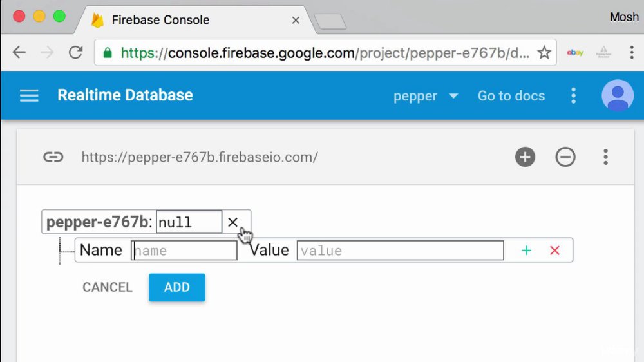Clear the null value with X icon
The image size is (644, 362).
point(232,222)
